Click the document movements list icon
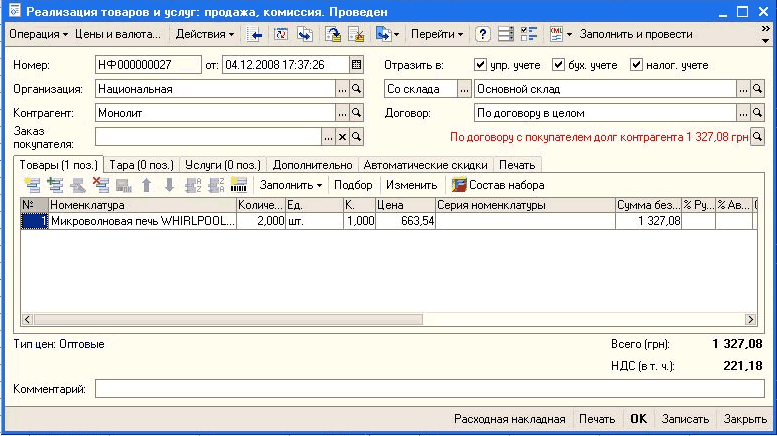Image resolution: width=777 pixels, height=436 pixels. click(x=505, y=34)
